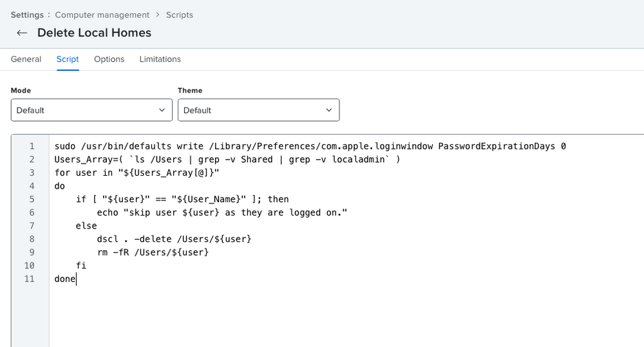This screenshot has height=347, width=644.
Task: Click in the 'rm -fR /Users/${user}' line
Action: pyautogui.click(x=153, y=252)
